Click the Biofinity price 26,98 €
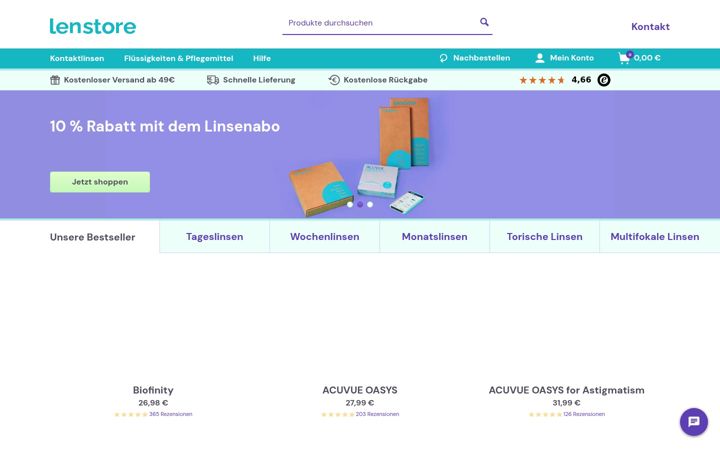720x450 pixels. (153, 403)
